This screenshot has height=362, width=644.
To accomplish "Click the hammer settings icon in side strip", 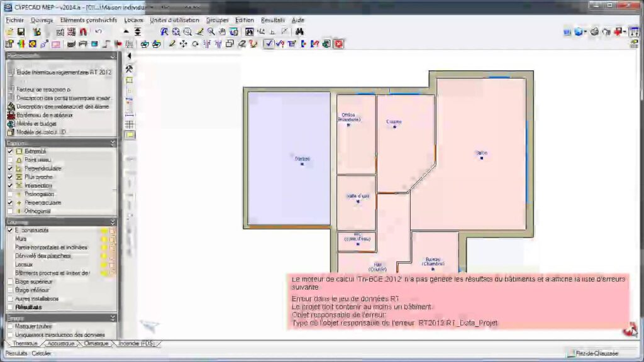I will [130, 69].
